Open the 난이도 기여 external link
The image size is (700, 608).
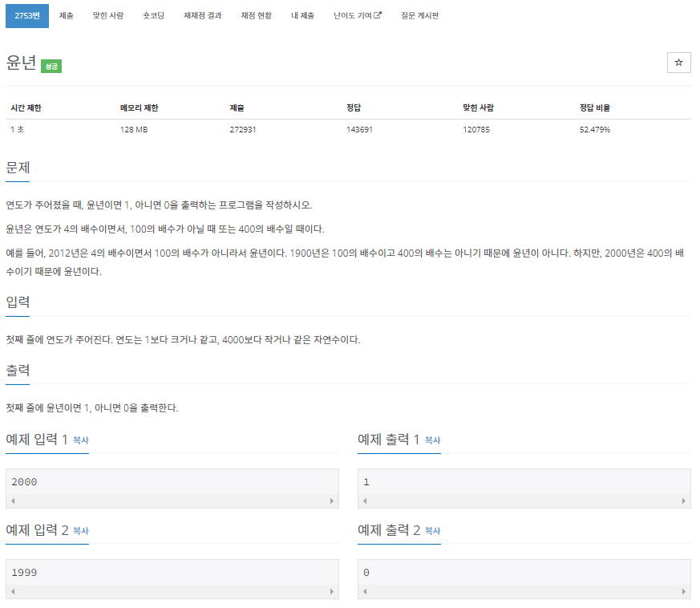pyautogui.click(x=358, y=15)
